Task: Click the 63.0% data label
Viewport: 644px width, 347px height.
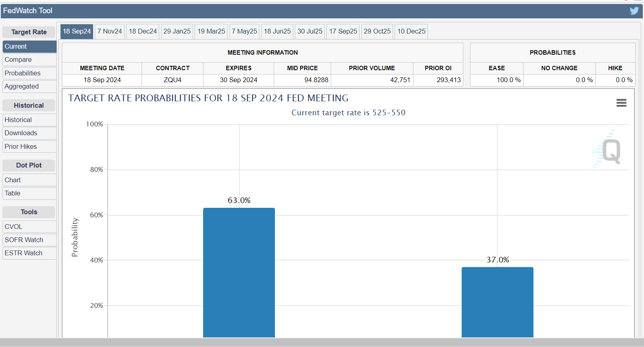Action: (239, 200)
